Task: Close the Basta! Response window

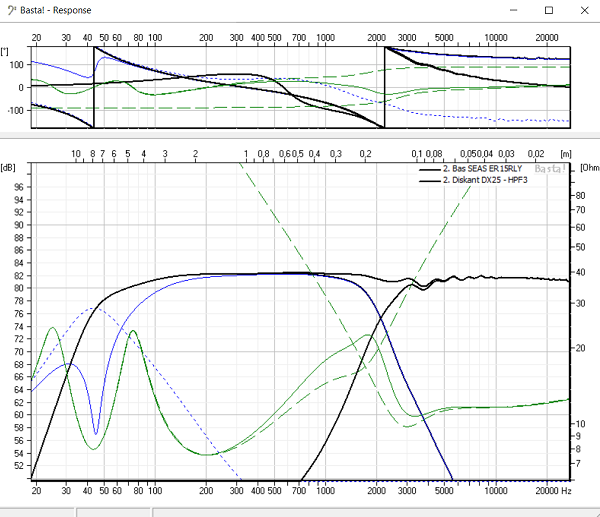Action: [585, 11]
